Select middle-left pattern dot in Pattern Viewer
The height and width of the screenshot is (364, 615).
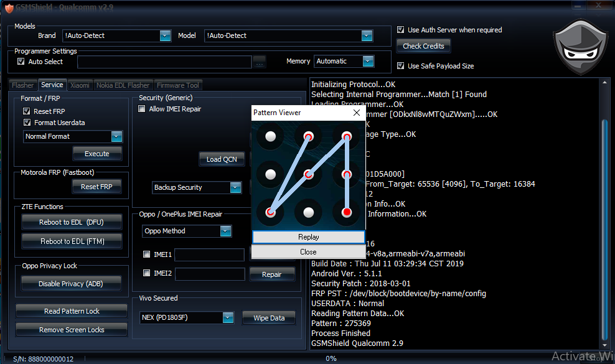270,174
